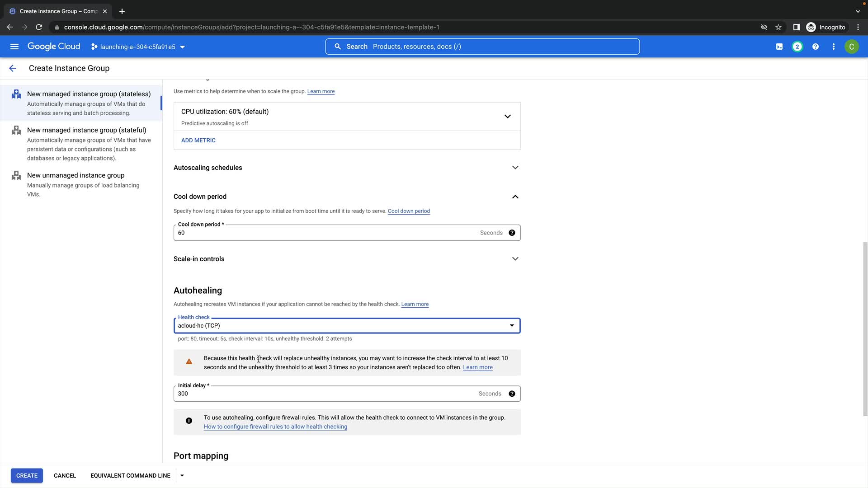868x488 pixels.
Task: Go back using Create Instance Group arrow
Action: pyautogui.click(x=13, y=68)
